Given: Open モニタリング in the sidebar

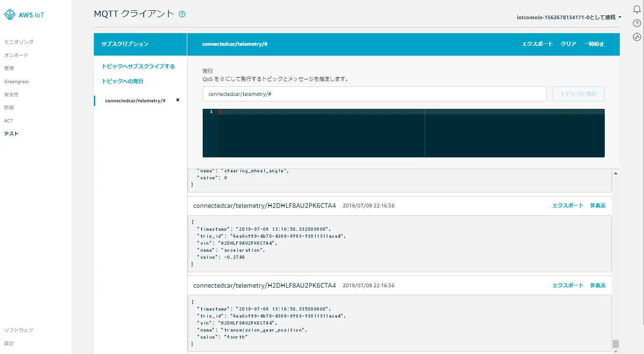Looking at the screenshot, I should pos(19,42).
